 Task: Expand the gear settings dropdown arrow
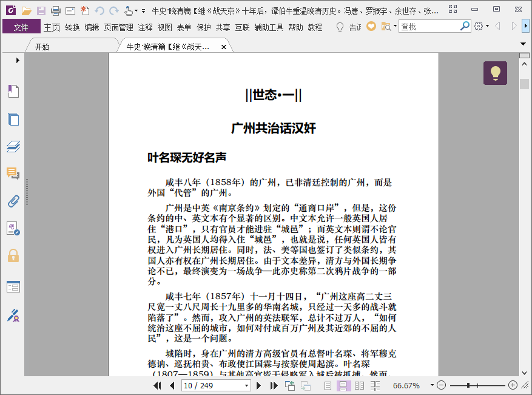(x=488, y=26)
